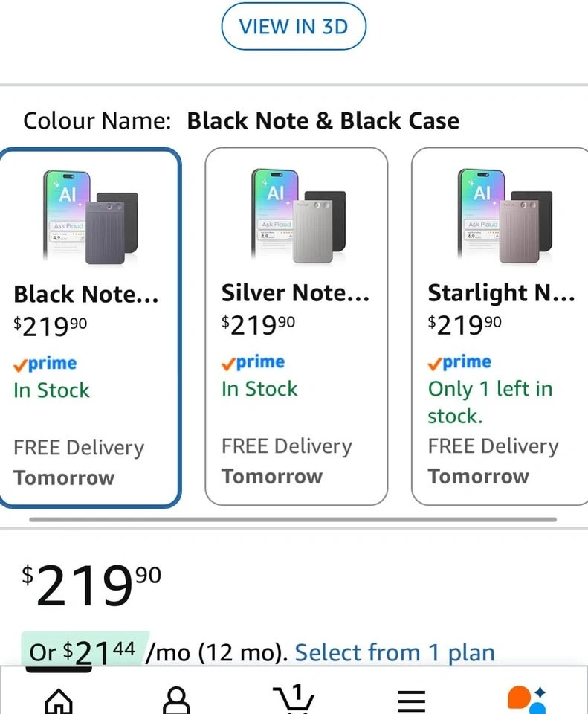588x714 pixels.
Task: Open the 'Select from 1 plan' link
Action: pyautogui.click(x=395, y=653)
